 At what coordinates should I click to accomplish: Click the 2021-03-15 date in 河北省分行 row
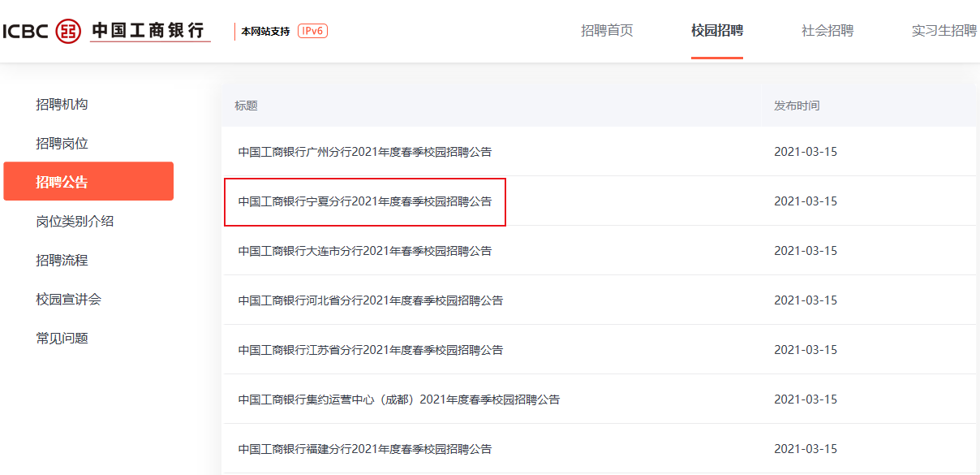coord(805,300)
